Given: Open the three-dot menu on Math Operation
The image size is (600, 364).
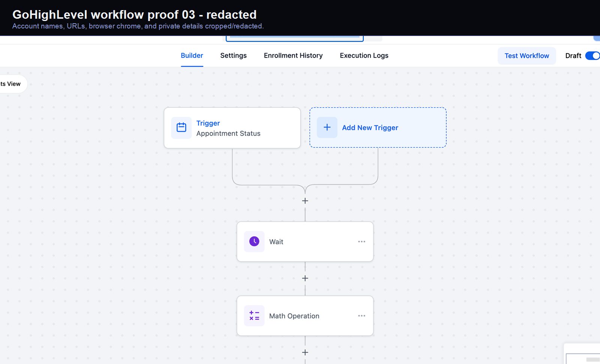Looking at the screenshot, I should (x=361, y=316).
